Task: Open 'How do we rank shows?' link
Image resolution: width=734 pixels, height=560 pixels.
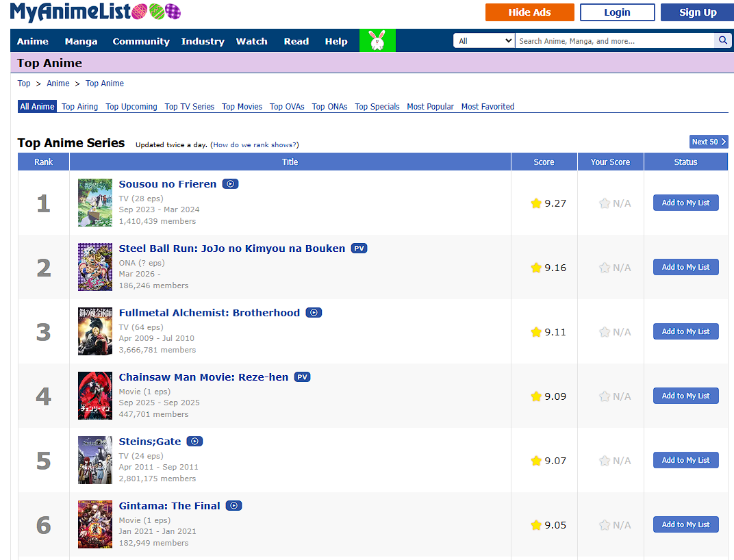Action: coord(255,144)
